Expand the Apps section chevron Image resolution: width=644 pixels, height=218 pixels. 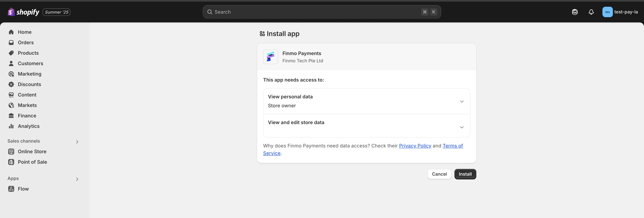(x=77, y=179)
